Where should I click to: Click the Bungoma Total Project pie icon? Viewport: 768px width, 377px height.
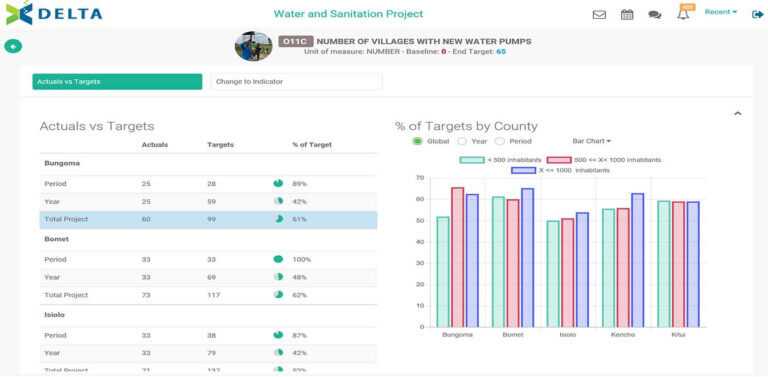coord(278,219)
